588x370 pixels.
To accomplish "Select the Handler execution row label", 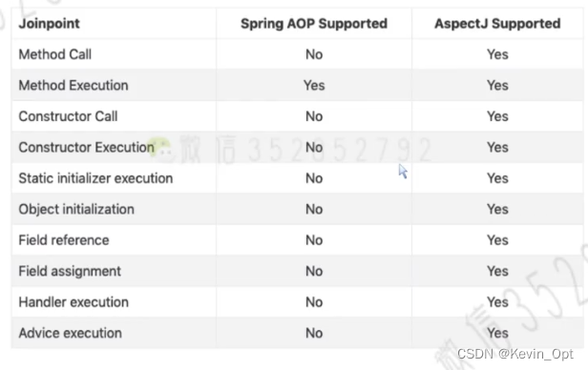I will tap(73, 302).
